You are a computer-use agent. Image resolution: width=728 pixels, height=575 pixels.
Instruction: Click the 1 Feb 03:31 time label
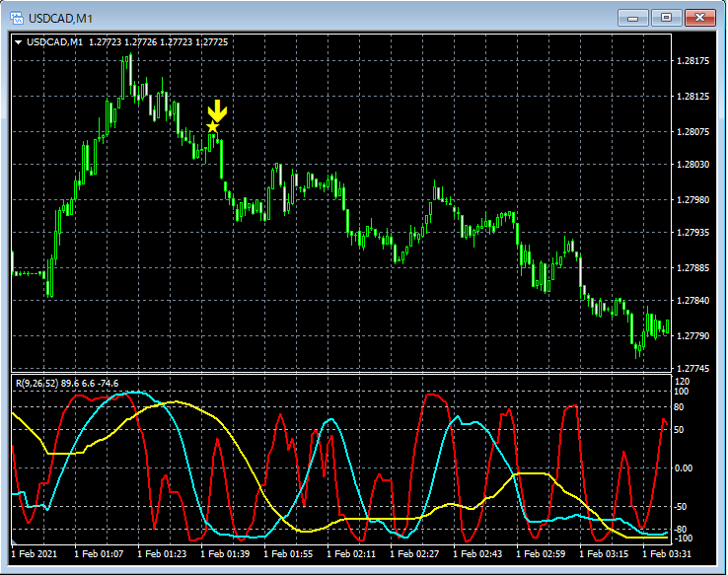pyautogui.click(x=667, y=553)
